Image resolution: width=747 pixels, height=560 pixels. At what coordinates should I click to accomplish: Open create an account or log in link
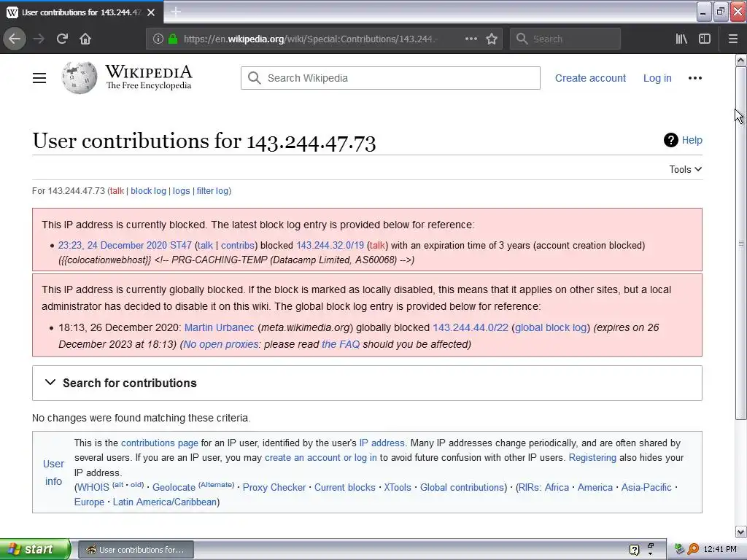tap(321, 458)
